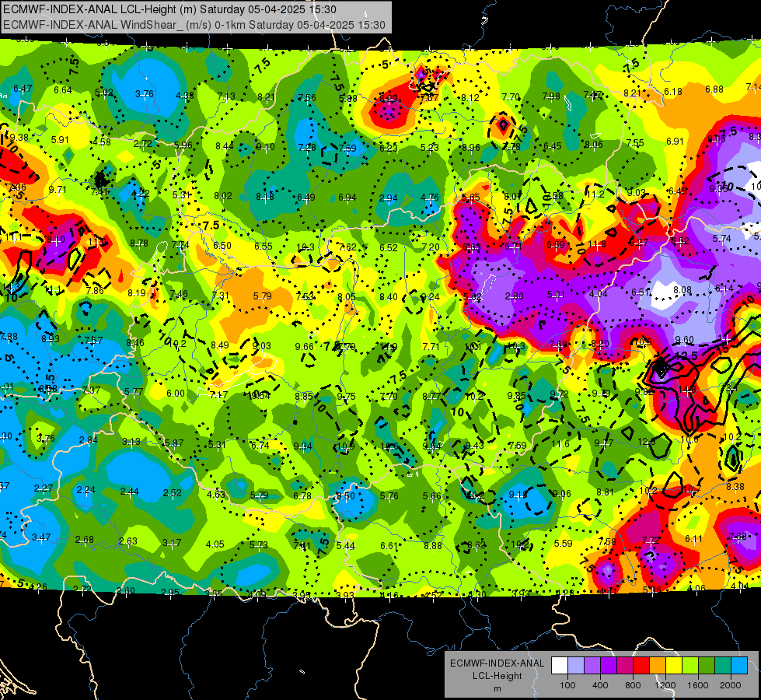Click the dark green legend swatch
Image resolution: width=761 pixels, height=700 pixels.
[707, 666]
